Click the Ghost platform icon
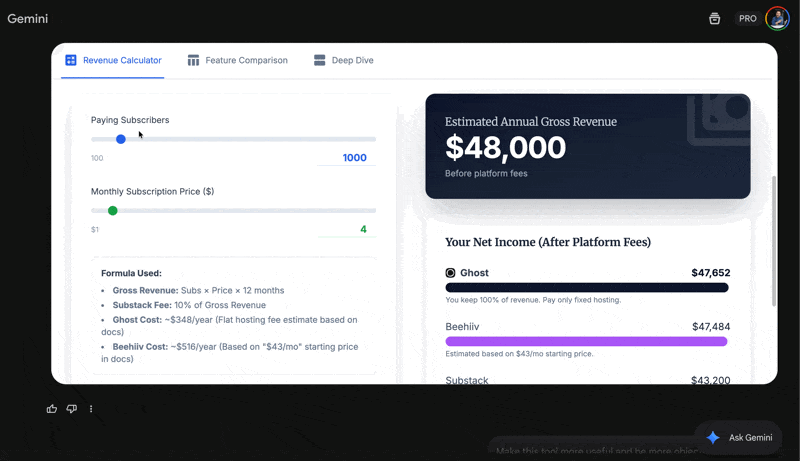Screen dimensions: 800x461 [450, 272]
